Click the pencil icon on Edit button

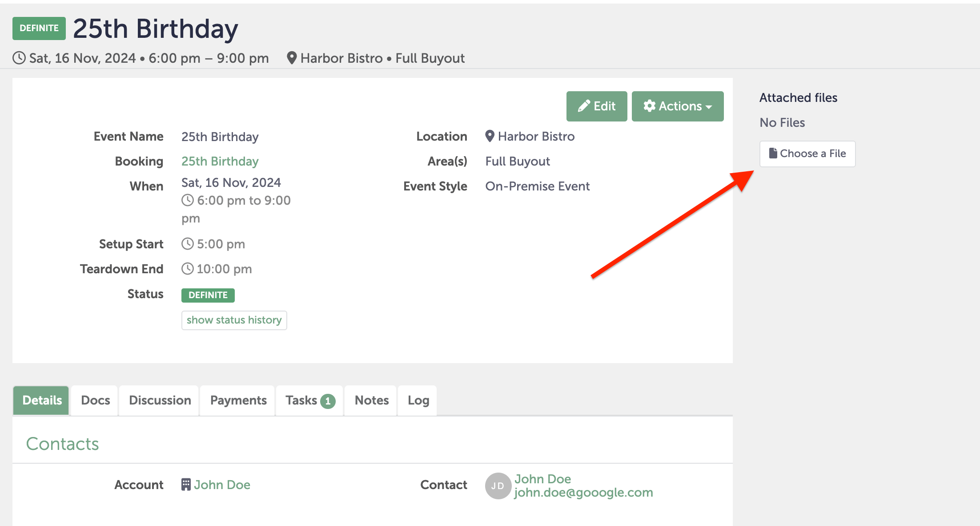coord(584,106)
